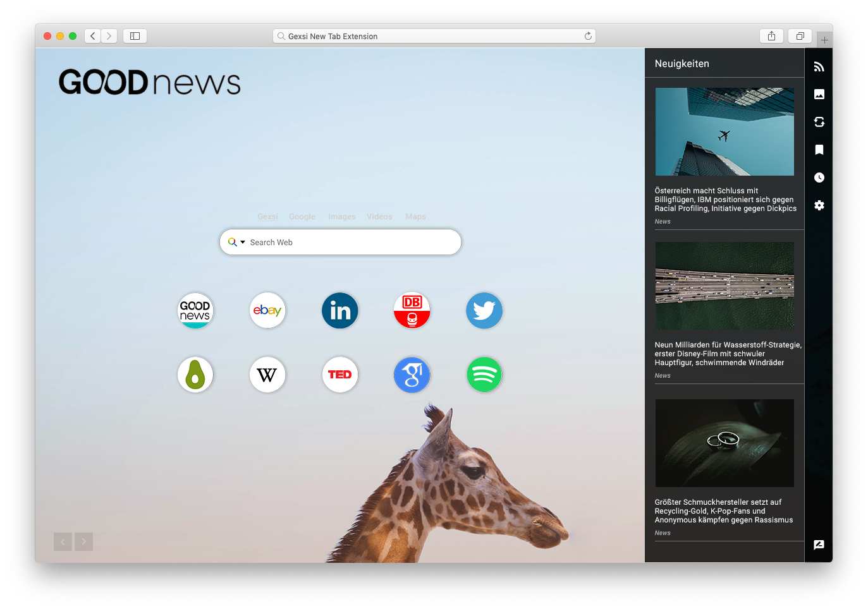Click the Safari address bar
868x609 pixels.
tap(434, 36)
